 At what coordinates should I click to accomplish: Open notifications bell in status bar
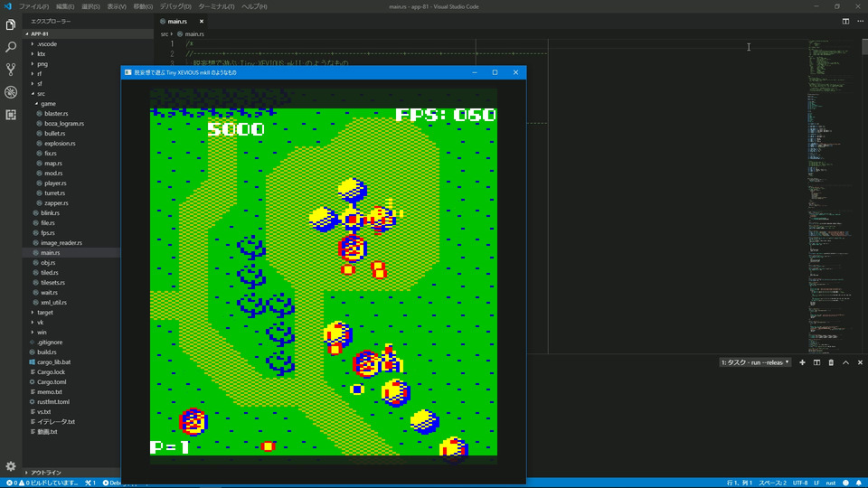(x=859, y=483)
